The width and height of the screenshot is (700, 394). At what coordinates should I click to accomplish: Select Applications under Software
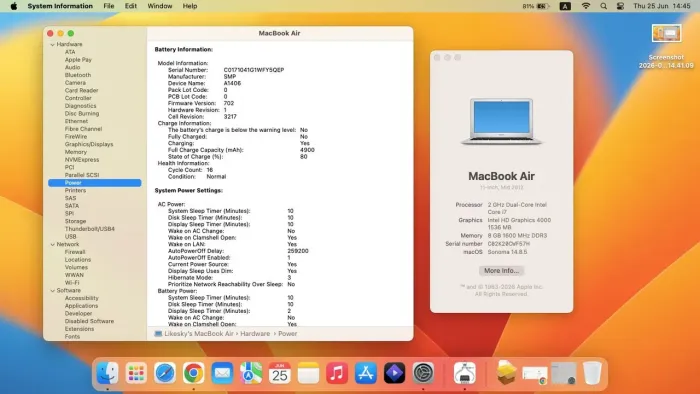81,306
